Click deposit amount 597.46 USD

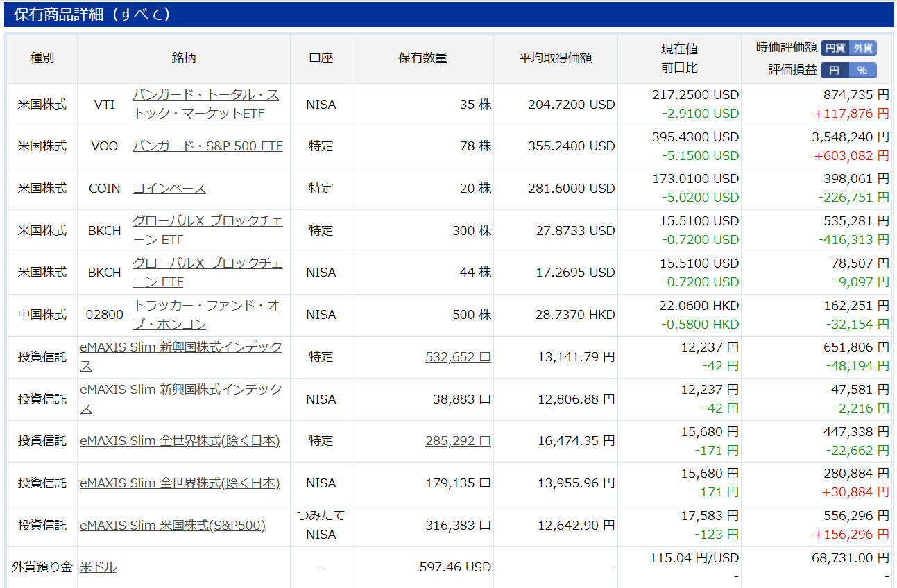pyautogui.click(x=455, y=567)
